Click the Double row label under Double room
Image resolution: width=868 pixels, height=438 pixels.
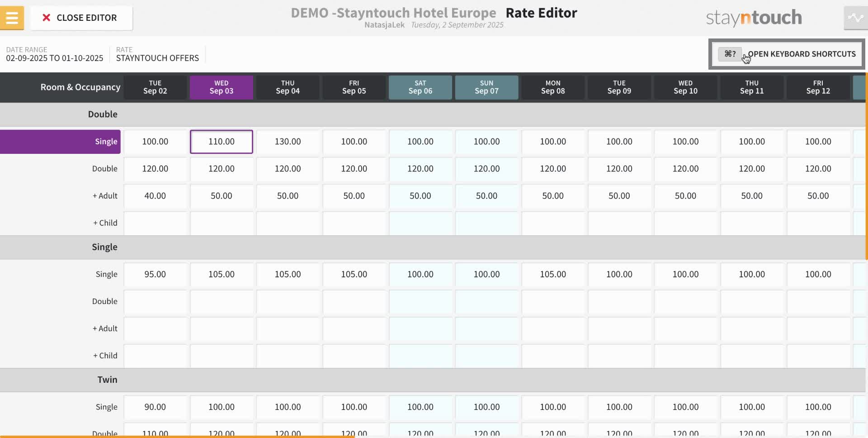coord(104,169)
